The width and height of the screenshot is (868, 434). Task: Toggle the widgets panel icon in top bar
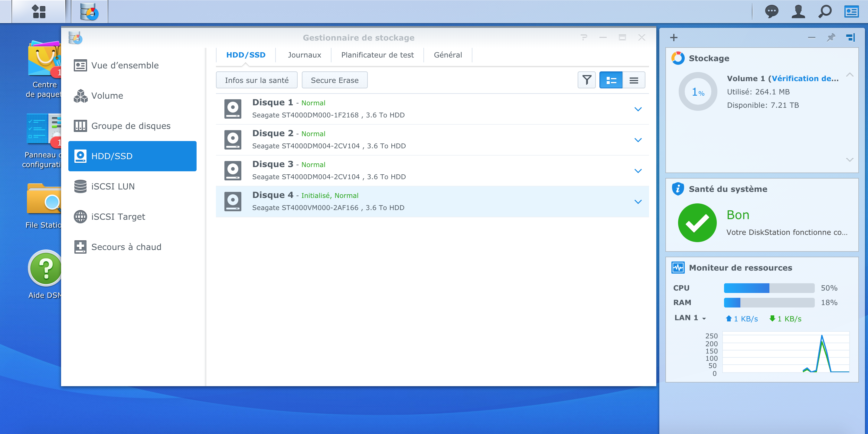[x=851, y=12]
